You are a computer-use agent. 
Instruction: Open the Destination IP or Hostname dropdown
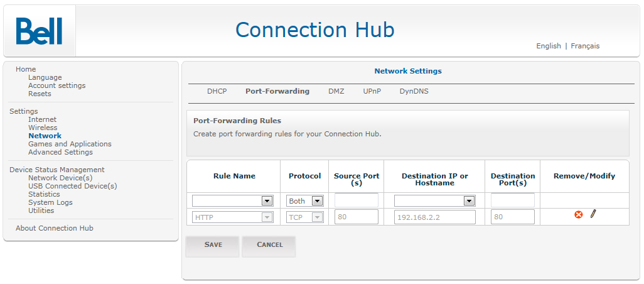[434, 200]
